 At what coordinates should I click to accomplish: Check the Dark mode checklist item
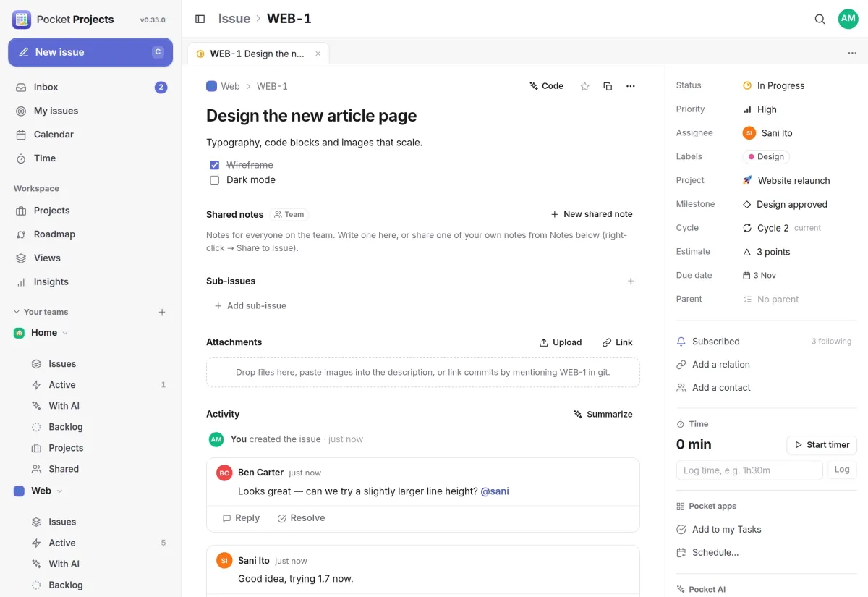215,180
